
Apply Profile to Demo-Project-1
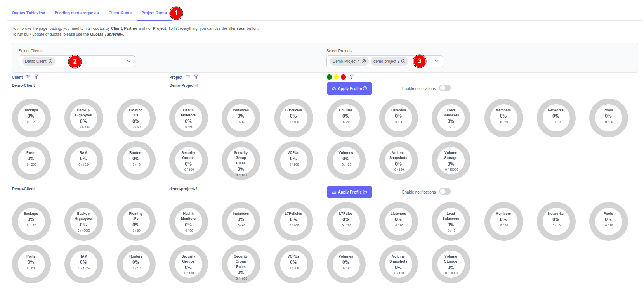pyautogui.click(x=349, y=88)
